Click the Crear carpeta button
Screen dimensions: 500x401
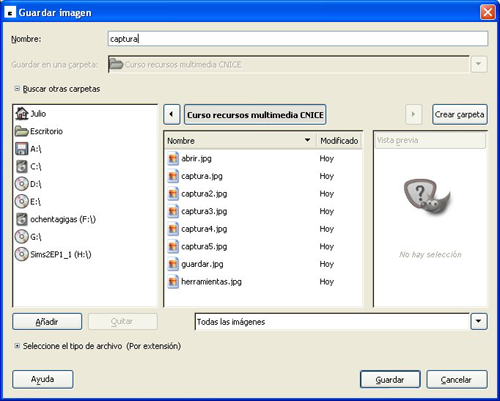[460, 114]
